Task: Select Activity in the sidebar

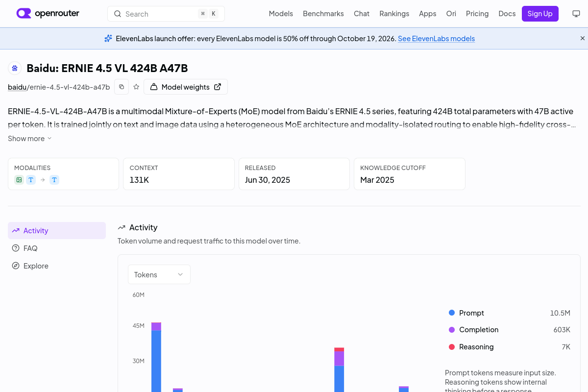Action: click(x=57, y=230)
